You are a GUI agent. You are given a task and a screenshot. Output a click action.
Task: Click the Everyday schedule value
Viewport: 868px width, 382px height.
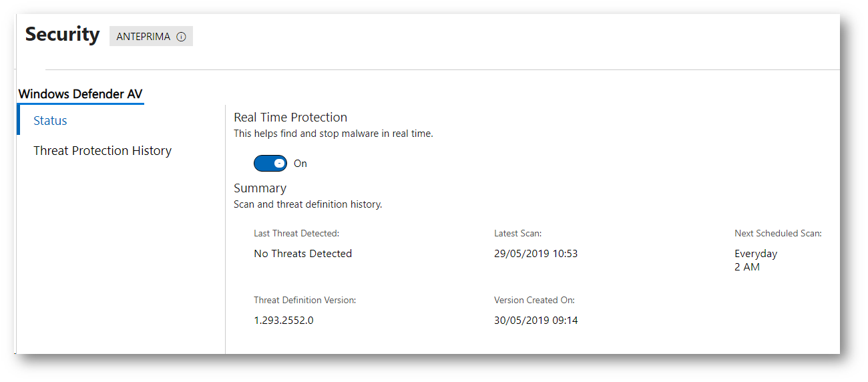756,254
